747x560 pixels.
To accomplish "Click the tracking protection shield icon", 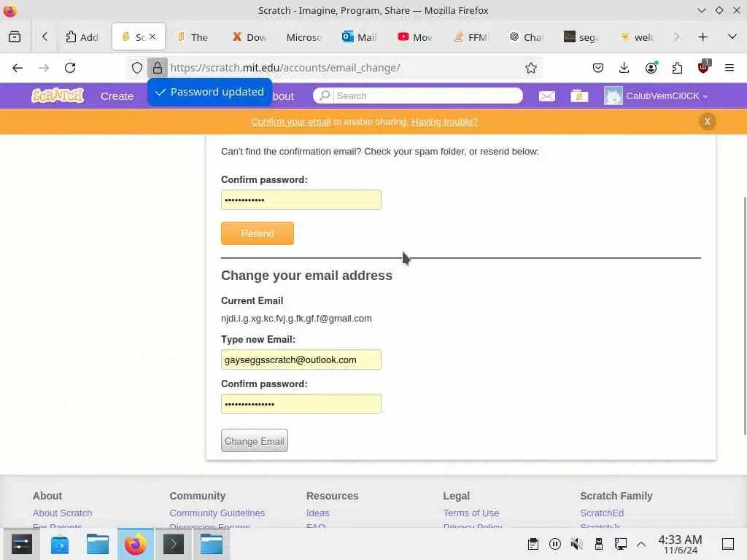I will [x=136, y=68].
